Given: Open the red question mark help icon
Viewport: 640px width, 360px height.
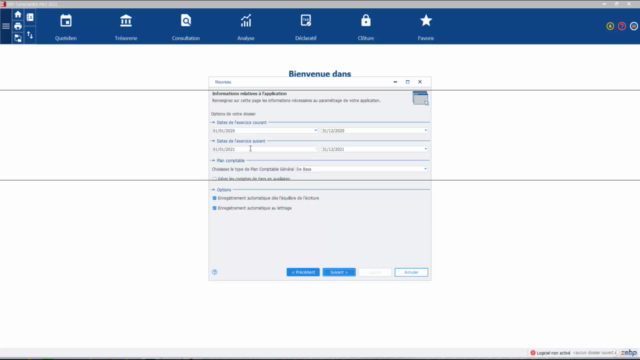Looking at the screenshot, I should [622, 26].
